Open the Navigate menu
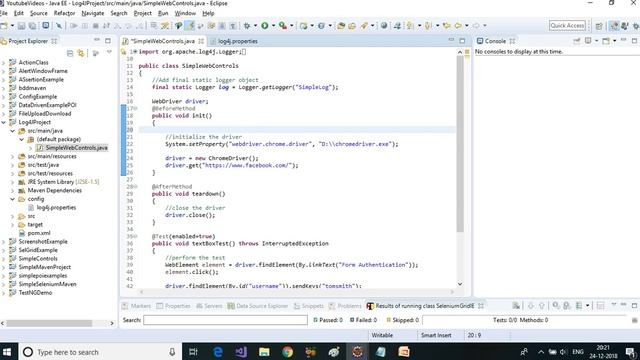 click(93, 13)
